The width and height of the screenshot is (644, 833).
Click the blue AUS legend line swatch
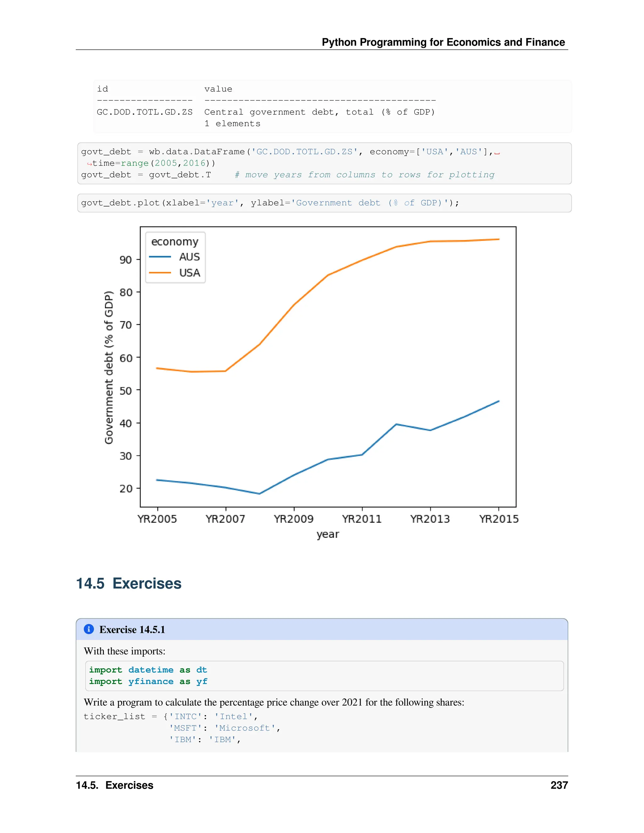160,257
